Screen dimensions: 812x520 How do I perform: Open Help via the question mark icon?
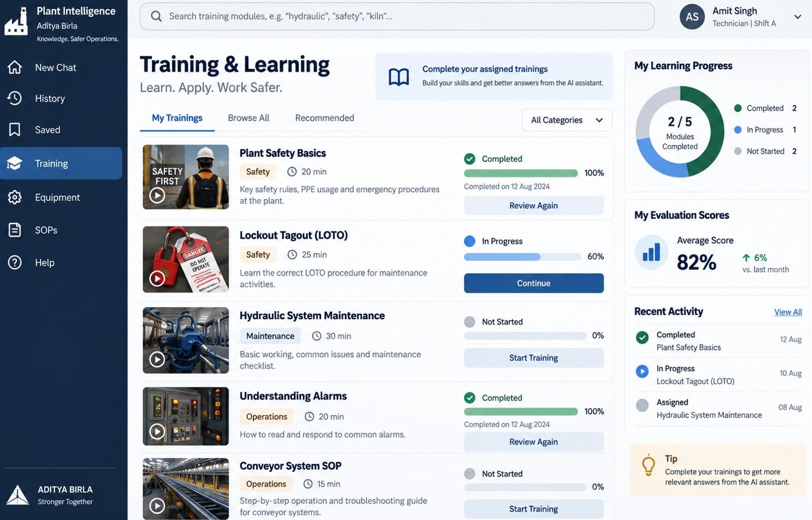coord(15,262)
